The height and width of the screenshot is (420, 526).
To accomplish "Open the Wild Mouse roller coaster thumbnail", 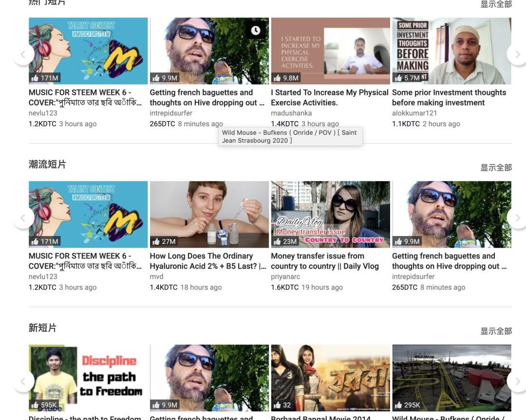I will (x=451, y=378).
